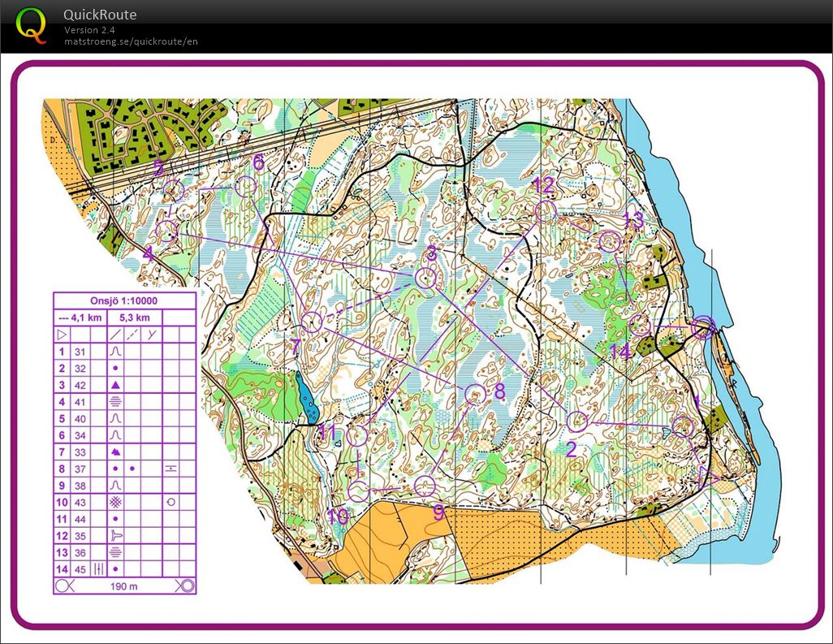Screen dimensions: 833x644
Task: Pick control circle 10 on the course
Action: point(358,491)
